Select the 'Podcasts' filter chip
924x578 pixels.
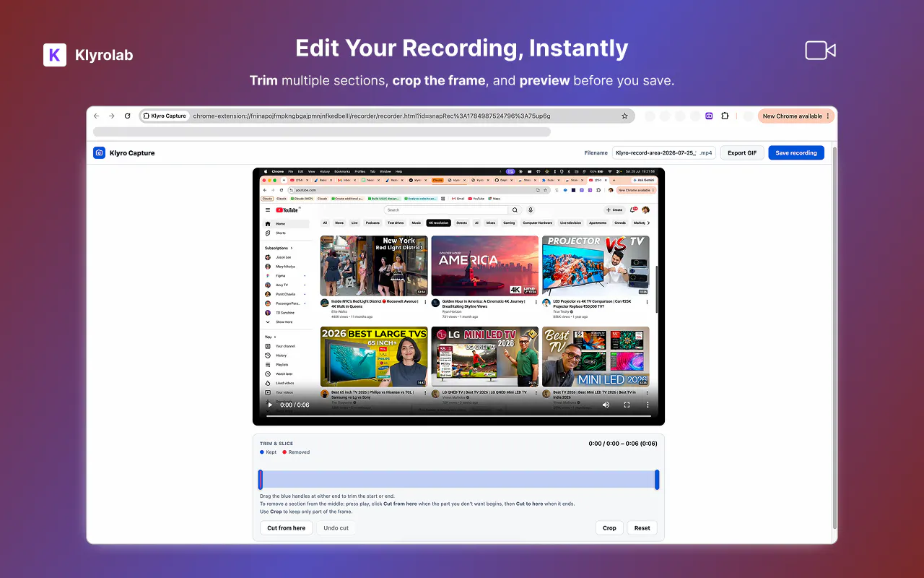click(372, 223)
